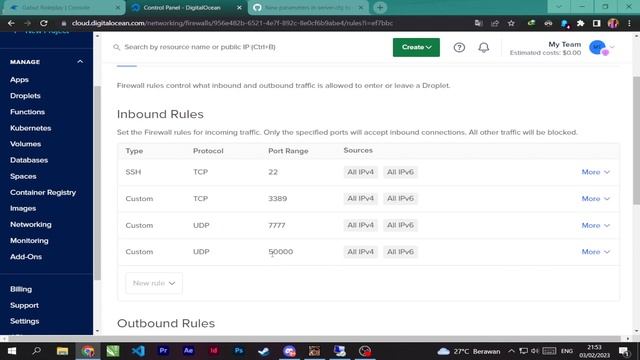This screenshot has width=640, height=360.
Task: Open Container Registry in the sidebar
Action: pos(43,192)
